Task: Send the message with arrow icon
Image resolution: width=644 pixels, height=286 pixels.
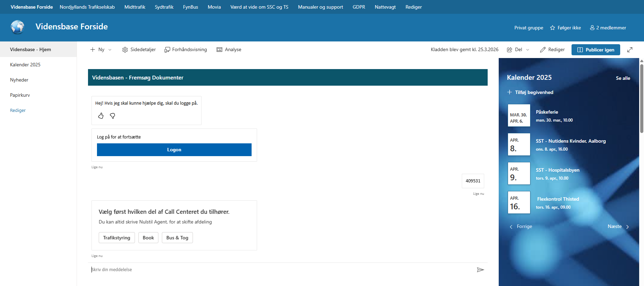Action: pyautogui.click(x=480, y=270)
